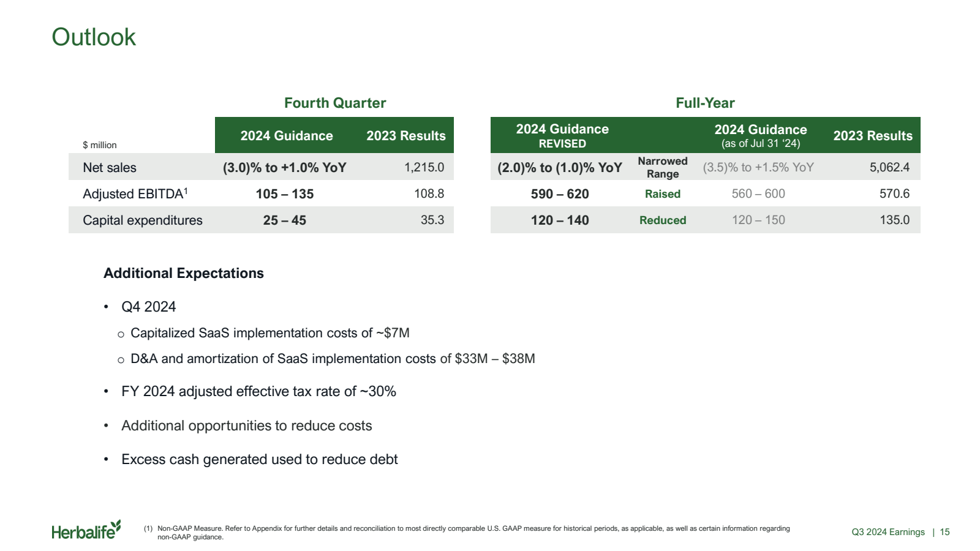Select 'FY 2024 adjusted effective tax rate' bullet

click(258, 391)
